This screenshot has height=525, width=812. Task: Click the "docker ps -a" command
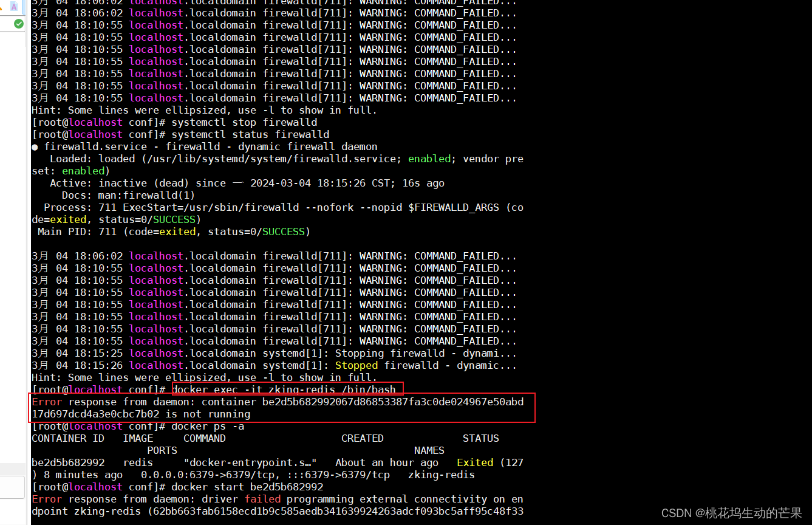213,426
